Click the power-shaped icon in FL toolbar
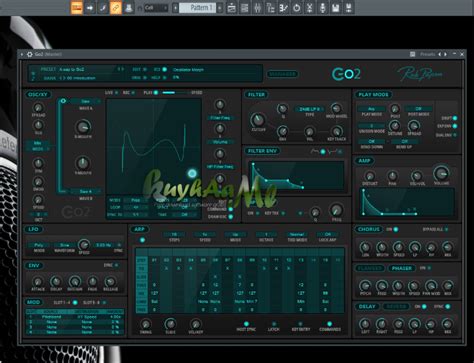 coord(296,8)
